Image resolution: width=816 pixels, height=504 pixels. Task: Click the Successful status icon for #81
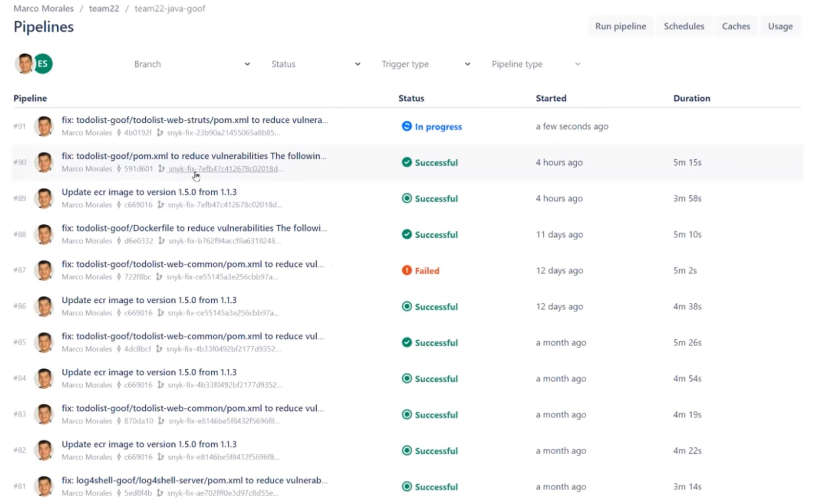(x=406, y=486)
